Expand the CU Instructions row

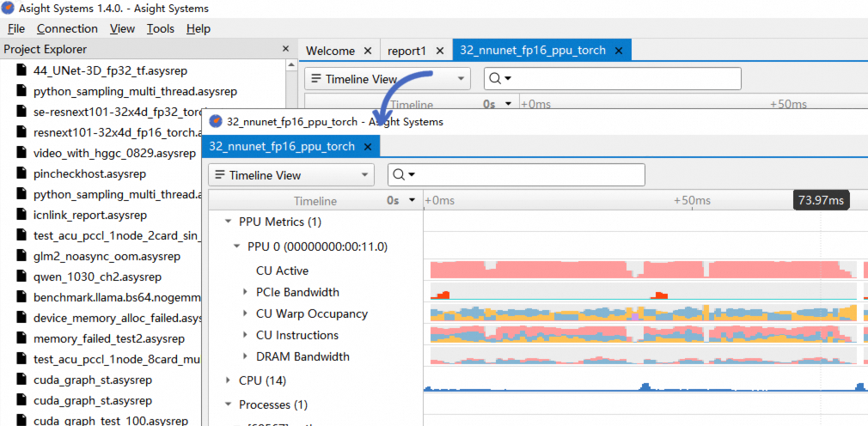245,335
